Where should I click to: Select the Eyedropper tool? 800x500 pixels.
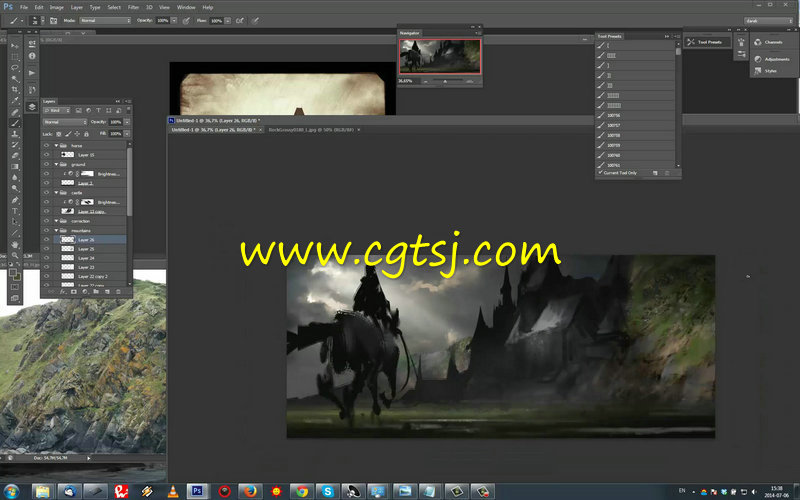tap(15, 101)
